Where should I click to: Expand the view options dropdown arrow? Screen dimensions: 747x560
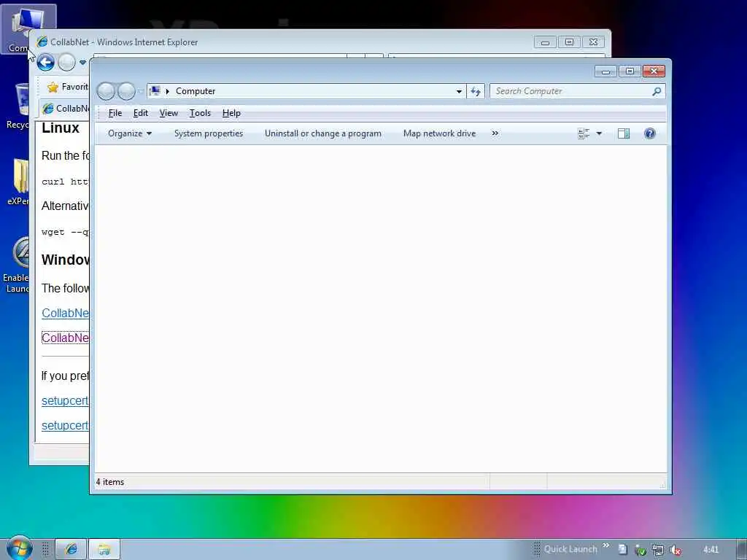599,133
